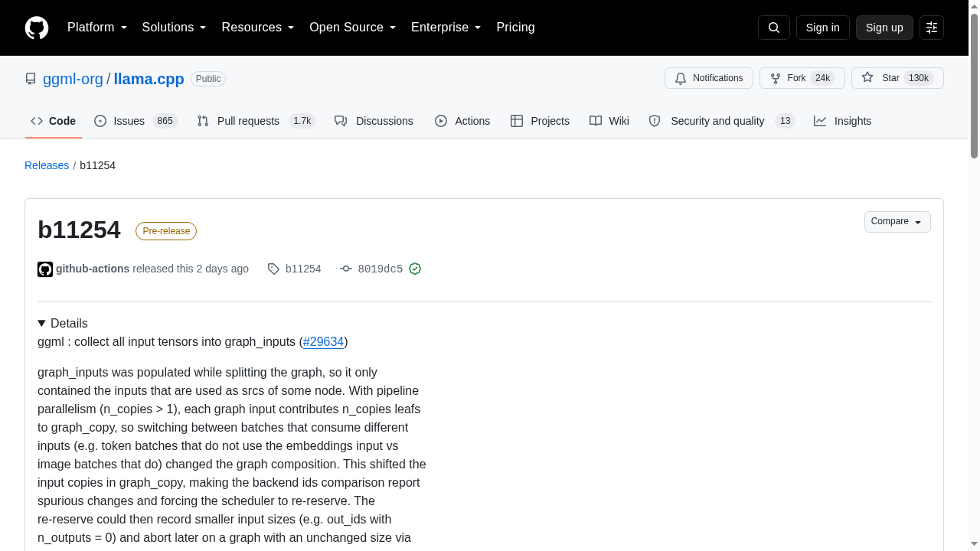Image resolution: width=980 pixels, height=551 pixels.
Task: Open the Compare dropdown
Action: 897,222
